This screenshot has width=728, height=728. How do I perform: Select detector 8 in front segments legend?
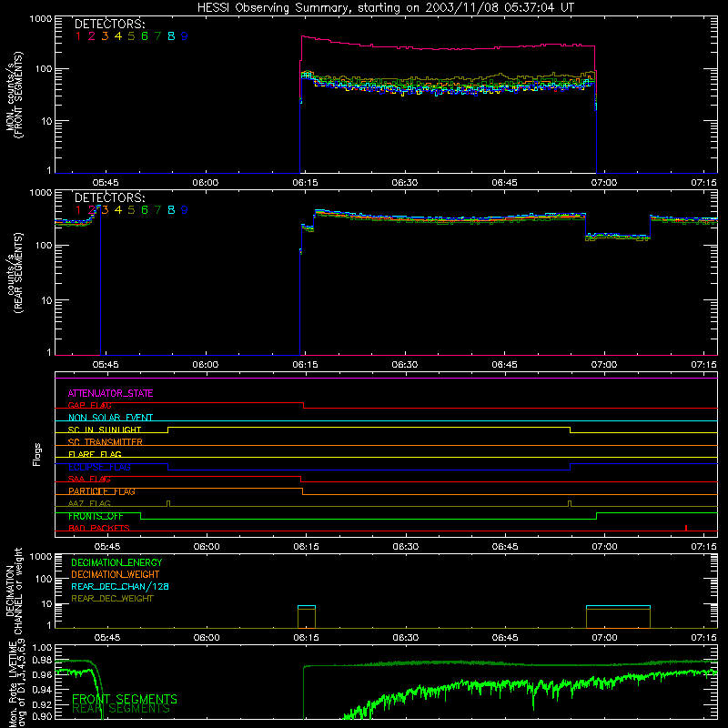tap(171, 36)
